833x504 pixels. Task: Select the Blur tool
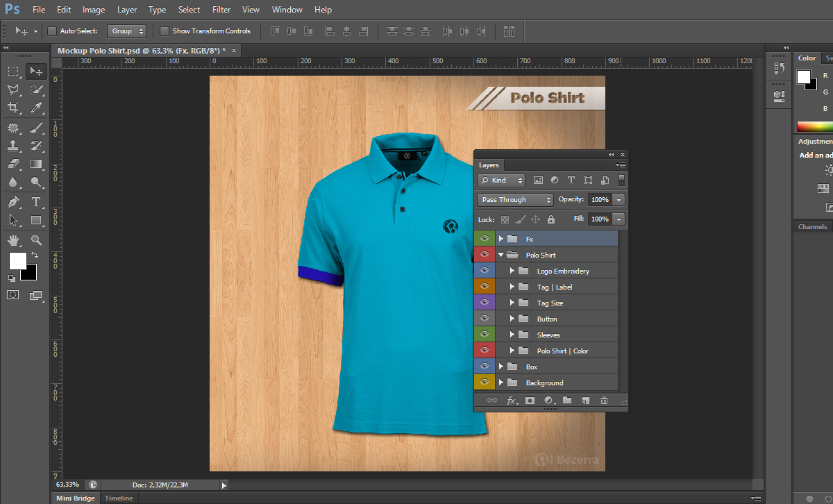[x=13, y=183]
